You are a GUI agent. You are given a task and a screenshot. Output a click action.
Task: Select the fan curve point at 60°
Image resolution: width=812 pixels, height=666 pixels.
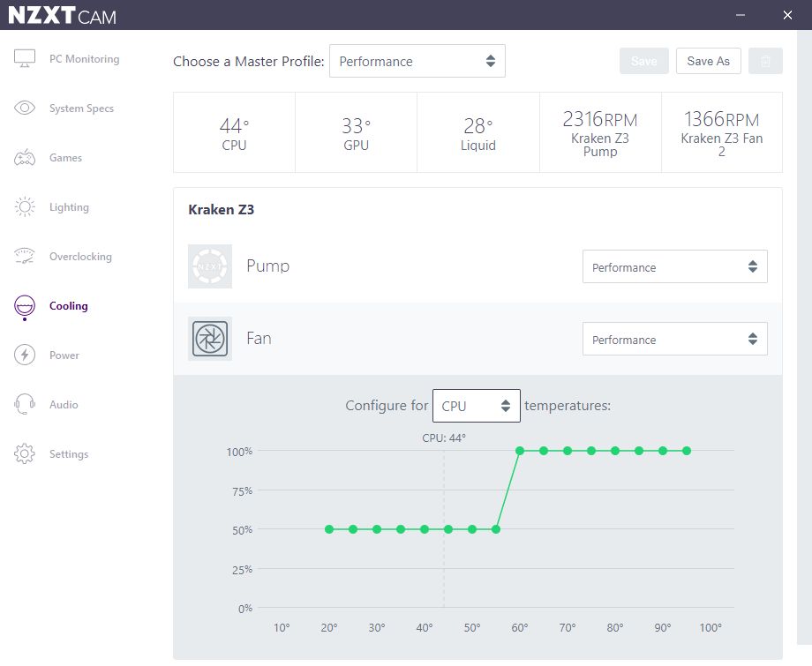click(519, 451)
